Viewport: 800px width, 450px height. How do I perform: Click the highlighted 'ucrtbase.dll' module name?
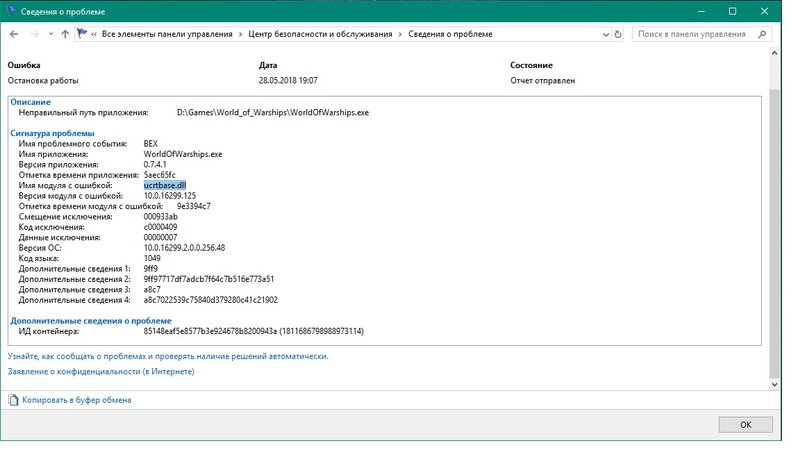click(165, 185)
